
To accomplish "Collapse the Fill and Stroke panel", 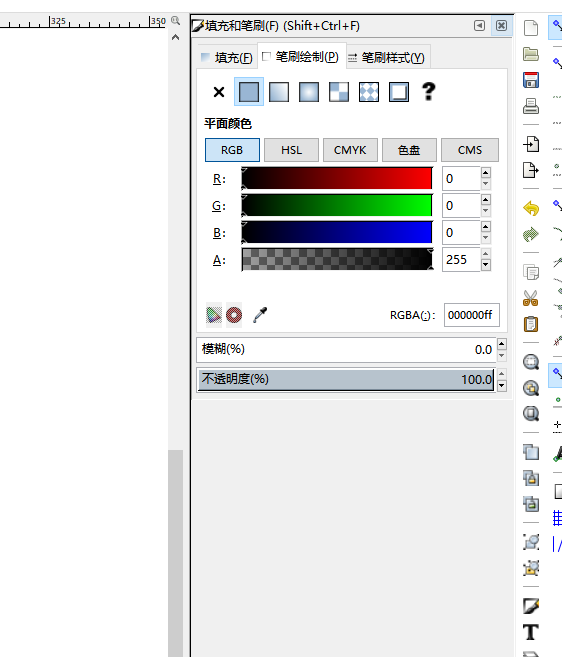I will pyautogui.click(x=479, y=26).
